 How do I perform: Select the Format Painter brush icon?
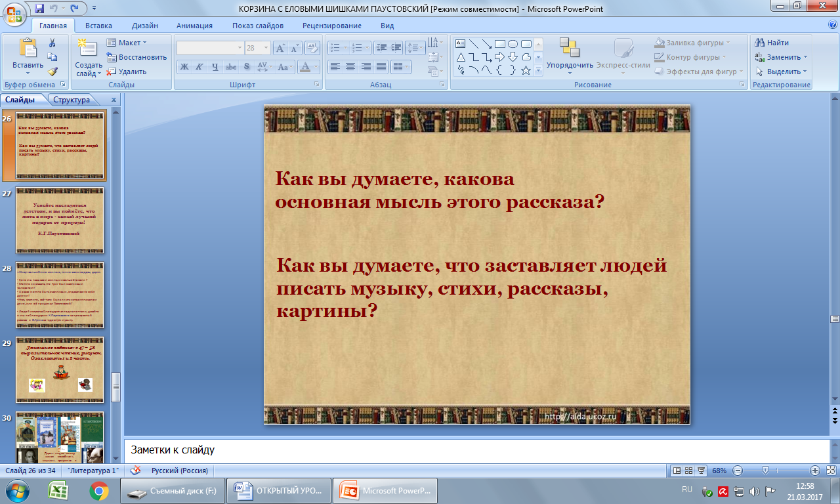pos(52,72)
